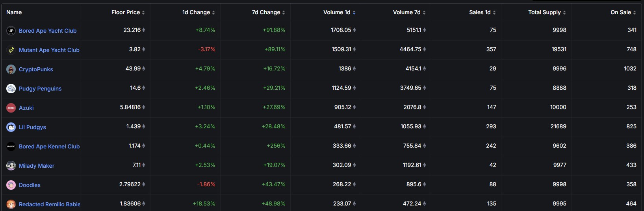
Task: Select the +256% 7d change value
Action: pos(276,146)
